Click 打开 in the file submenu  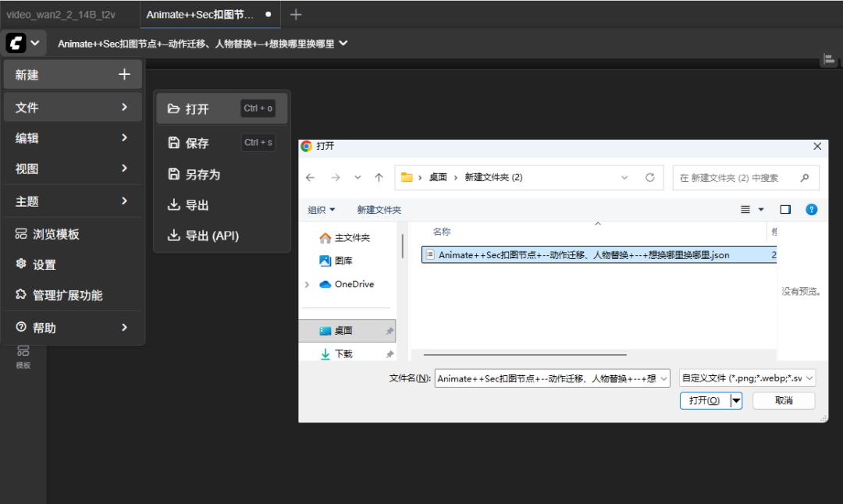(222, 108)
